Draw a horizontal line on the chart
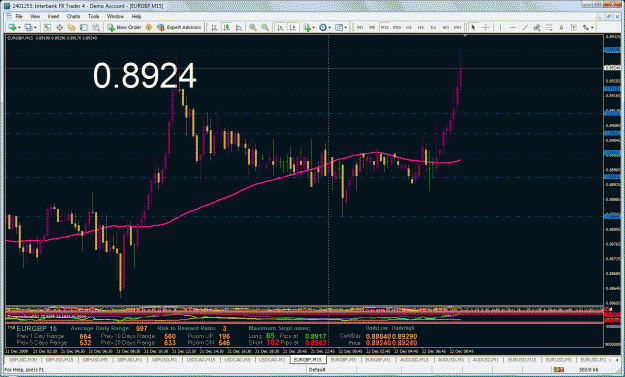625x377 pixels. (513, 27)
